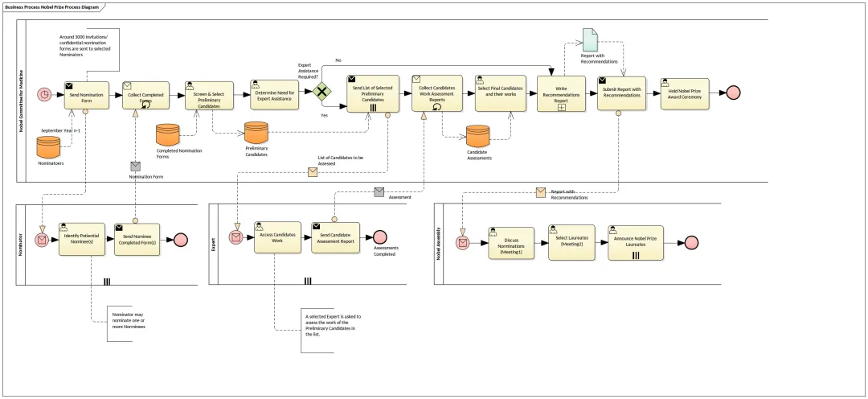The image size is (868, 399).
Task: Click the end event in Nobel Assembly pool
Action: pyautogui.click(x=691, y=243)
